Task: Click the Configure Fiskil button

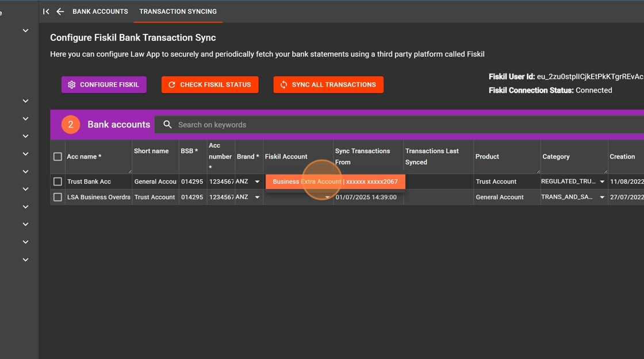Action: point(104,84)
